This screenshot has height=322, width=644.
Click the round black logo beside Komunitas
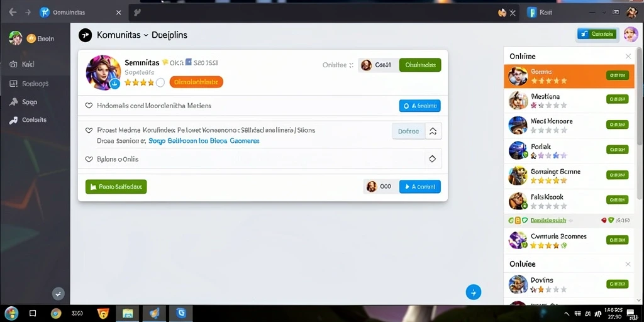[x=85, y=35]
